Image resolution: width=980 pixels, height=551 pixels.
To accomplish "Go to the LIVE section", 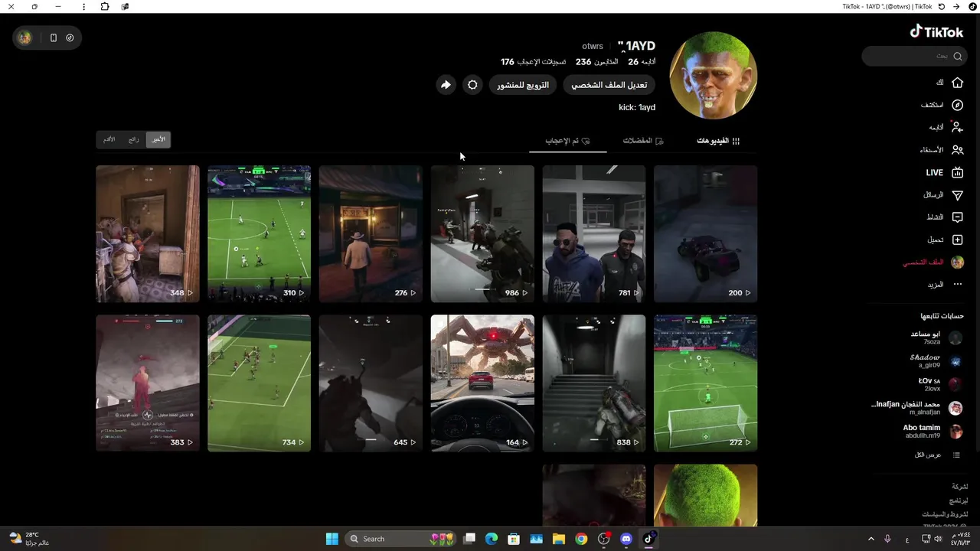I will [x=944, y=173].
